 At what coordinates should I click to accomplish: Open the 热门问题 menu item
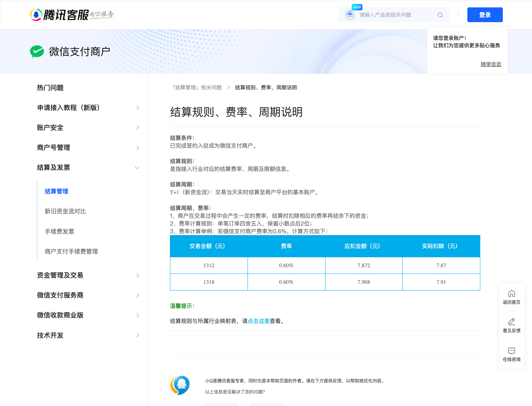click(x=50, y=88)
